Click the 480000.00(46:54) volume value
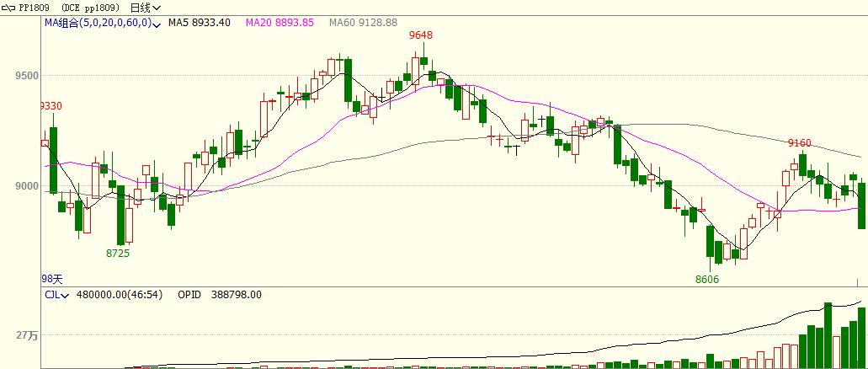The height and width of the screenshot is (369, 868). 119,295
